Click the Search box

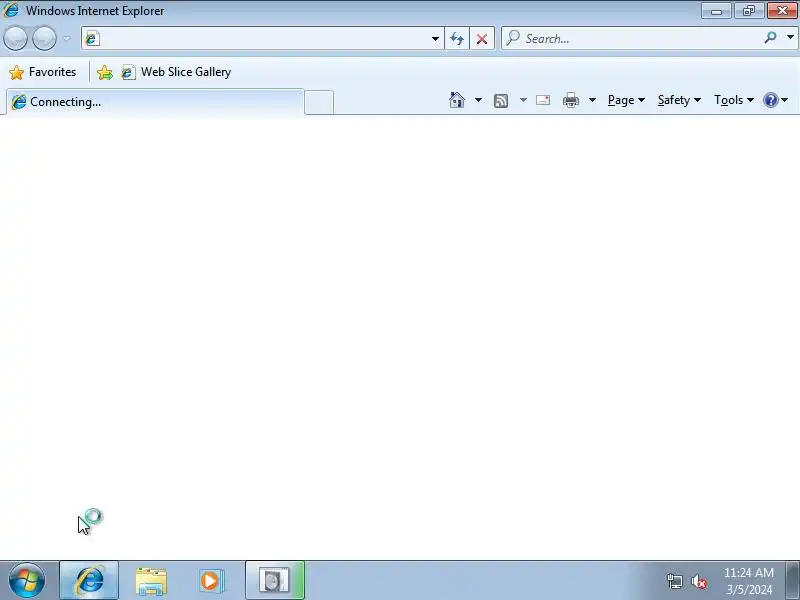633,39
